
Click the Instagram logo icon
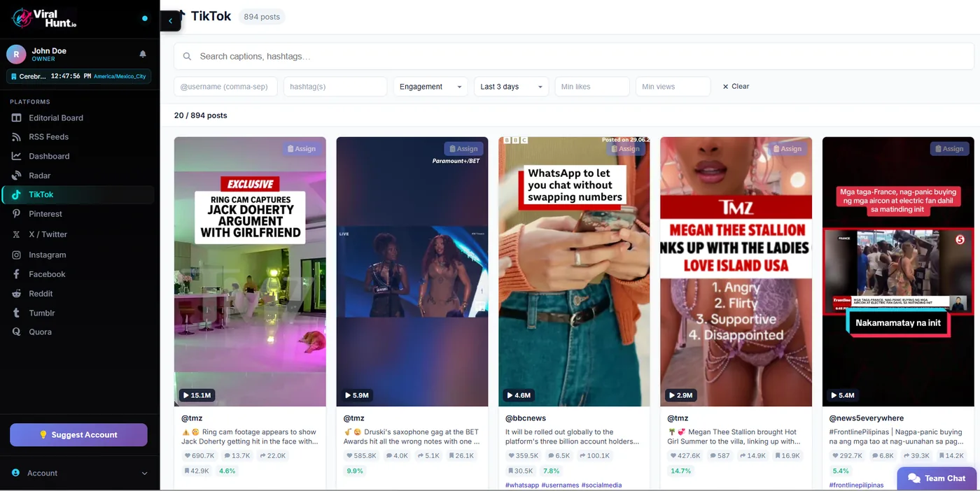[x=16, y=255]
